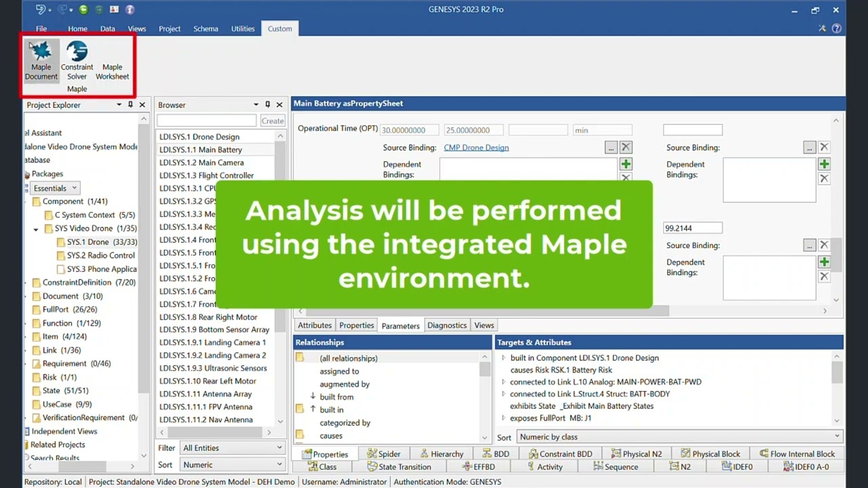The height and width of the screenshot is (488, 868).
Task: Click the Create button in Browser
Action: pyautogui.click(x=273, y=121)
